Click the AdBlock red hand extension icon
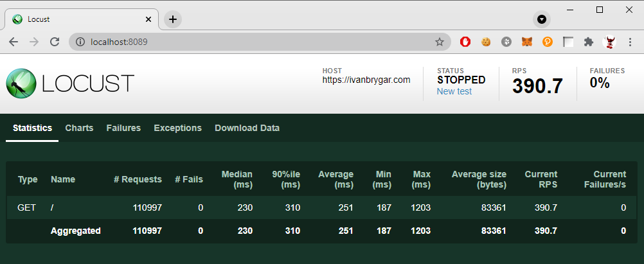 pos(465,42)
